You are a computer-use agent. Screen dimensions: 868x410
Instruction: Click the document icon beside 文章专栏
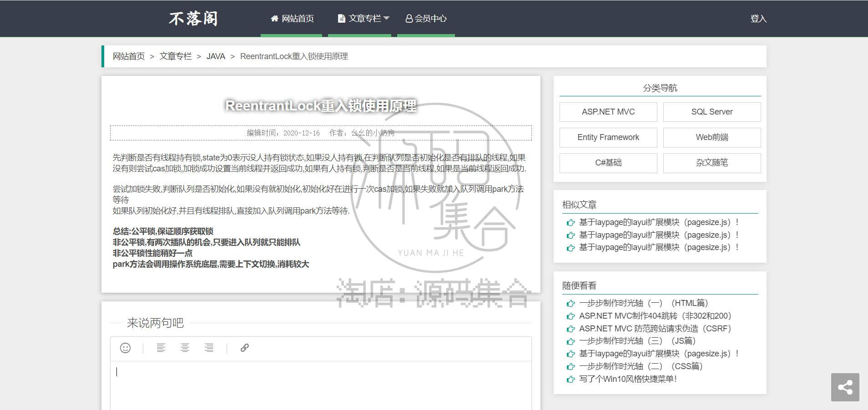pos(341,19)
